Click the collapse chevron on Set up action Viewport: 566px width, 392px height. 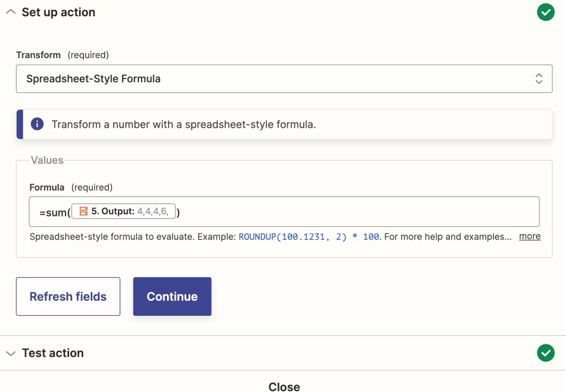[10, 11]
